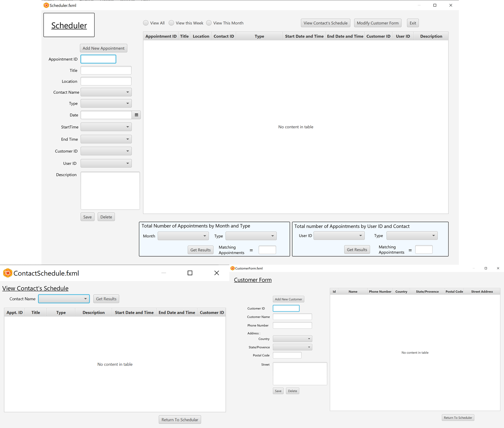Select the View This Month radio button
504x428 pixels.
click(x=209, y=23)
